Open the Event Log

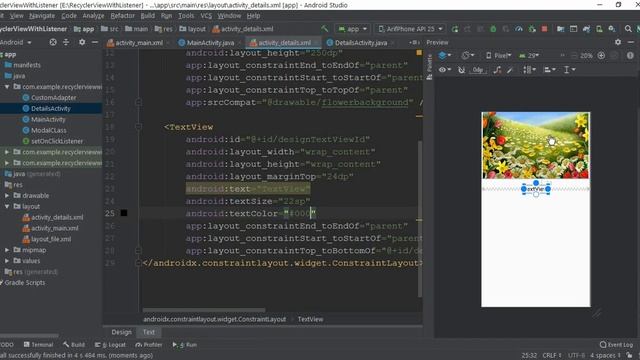pyautogui.click(x=616, y=344)
